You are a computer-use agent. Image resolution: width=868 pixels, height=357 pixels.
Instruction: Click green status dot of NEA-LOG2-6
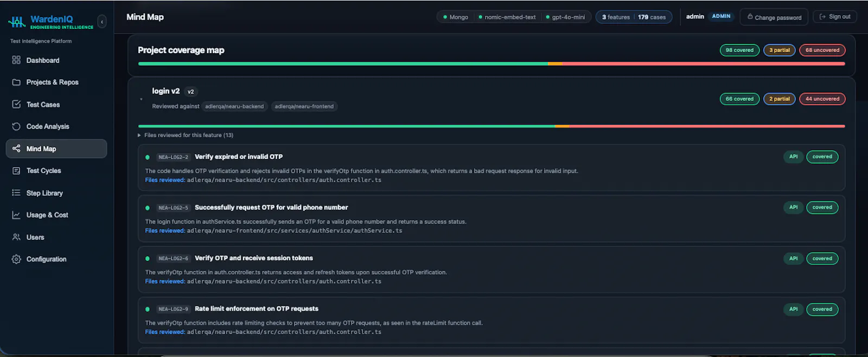[148, 259]
